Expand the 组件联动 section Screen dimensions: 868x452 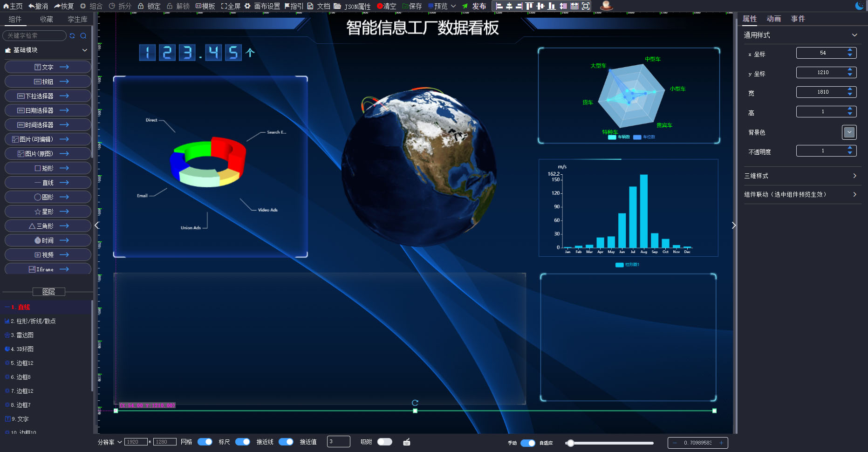(854, 194)
